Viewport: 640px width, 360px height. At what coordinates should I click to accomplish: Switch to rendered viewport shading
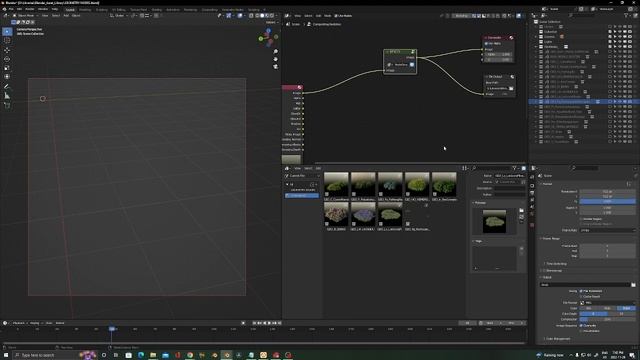pos(272,16)
